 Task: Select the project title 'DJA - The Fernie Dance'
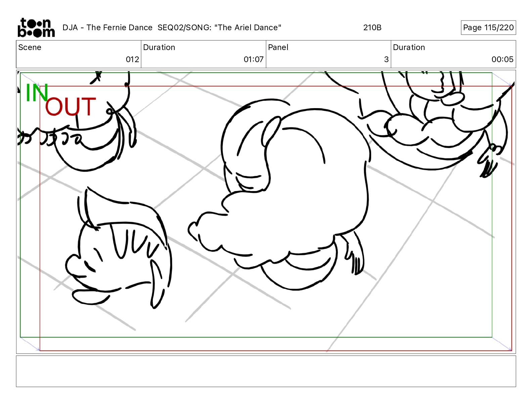click(x=107, y=28)
